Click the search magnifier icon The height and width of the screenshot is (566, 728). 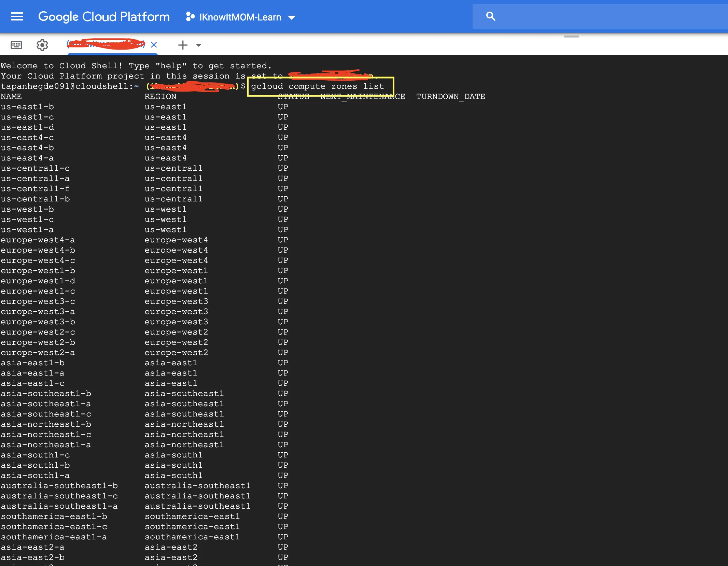pyautogui.click(x=490, y=16)
